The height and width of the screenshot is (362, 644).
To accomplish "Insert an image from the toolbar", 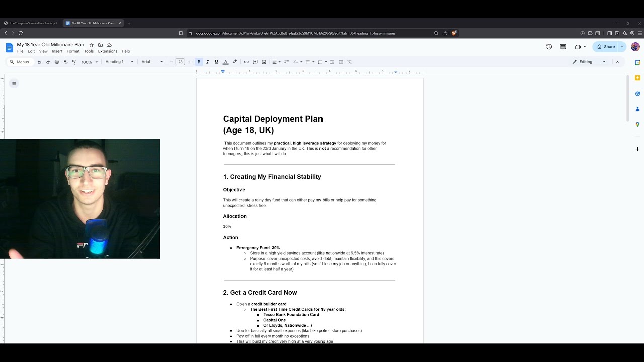I will click(264, 62).
